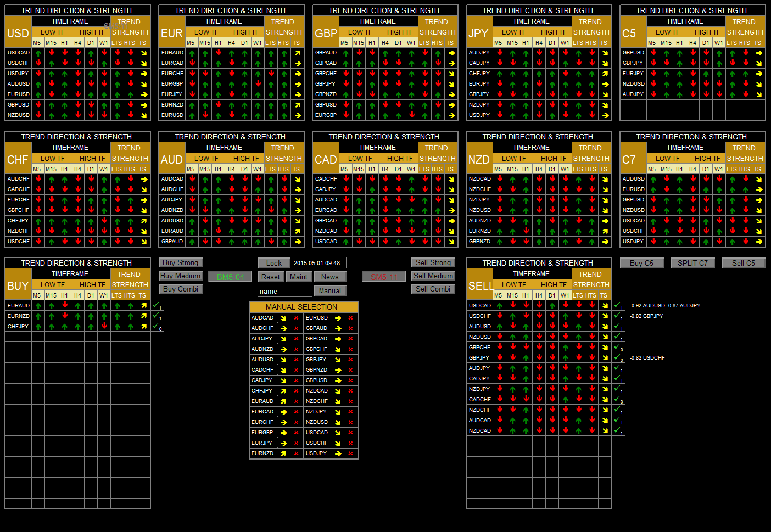
Task: Click the red X beside NZDUSD in Manual Selection
Action: tap(351, 422)
